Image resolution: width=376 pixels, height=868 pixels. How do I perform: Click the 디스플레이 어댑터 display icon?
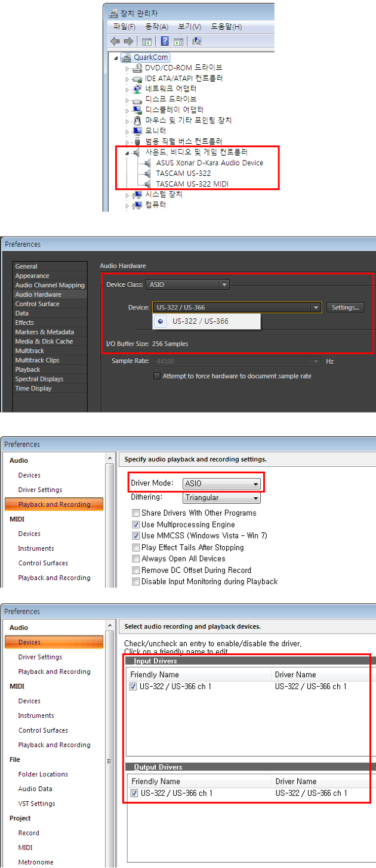(137, 110)
